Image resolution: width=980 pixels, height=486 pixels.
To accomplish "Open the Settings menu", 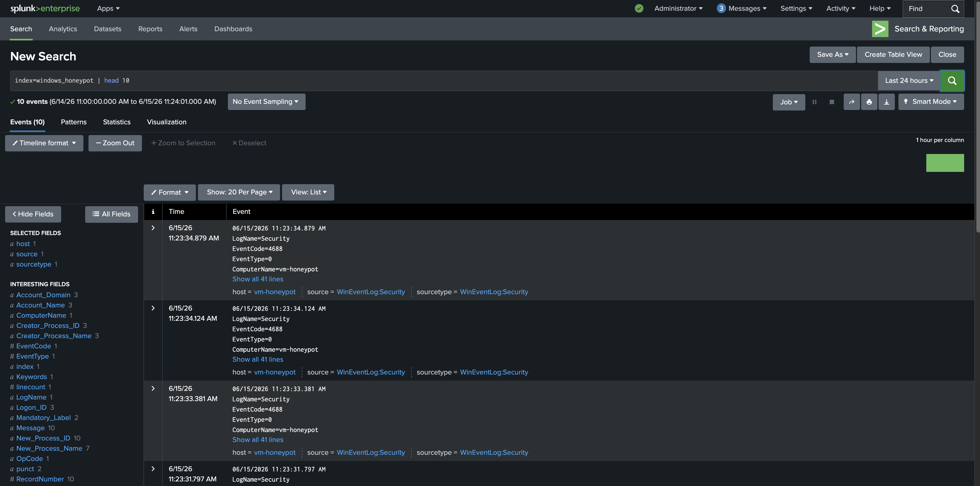I will click(796, 8).
